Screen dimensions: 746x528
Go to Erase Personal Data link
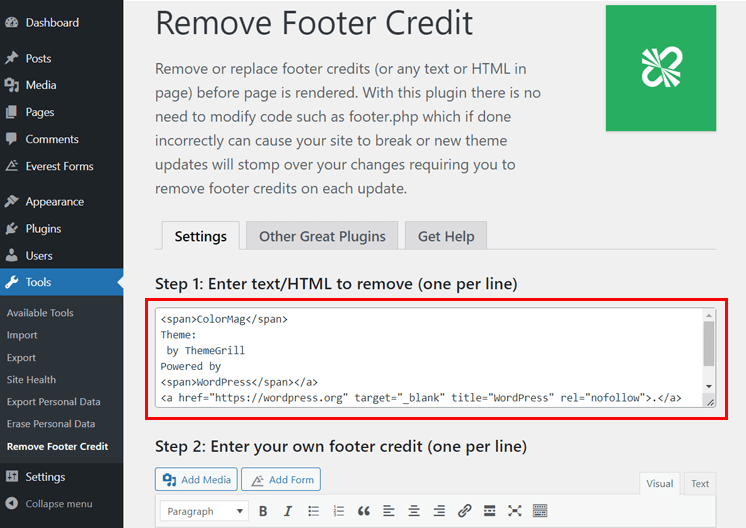coord(51,423)
